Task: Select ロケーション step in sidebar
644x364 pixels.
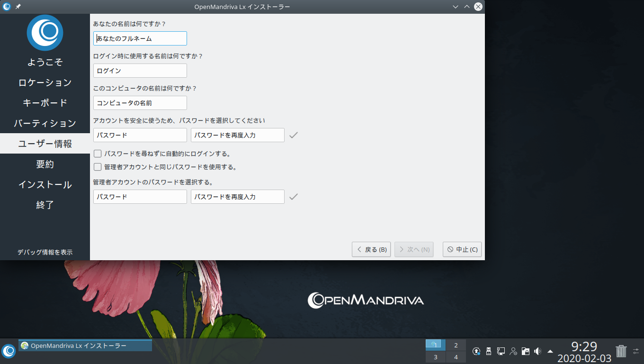Action: pyautogui.click(x=45, y=82)
